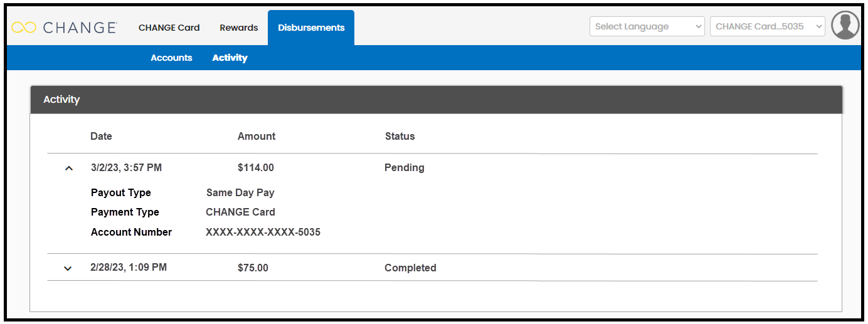
Task: Select the Disbursements tab
Action: (x=311, y=28)
